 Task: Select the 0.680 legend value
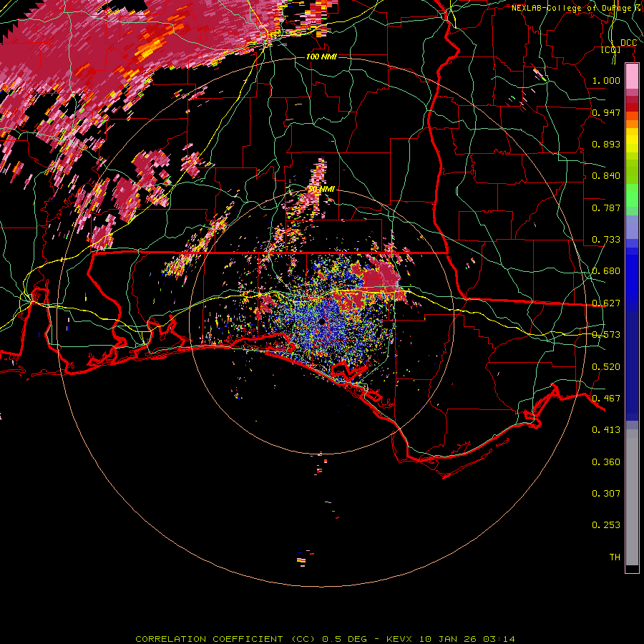pyautogui.click(x=606, y=271)
